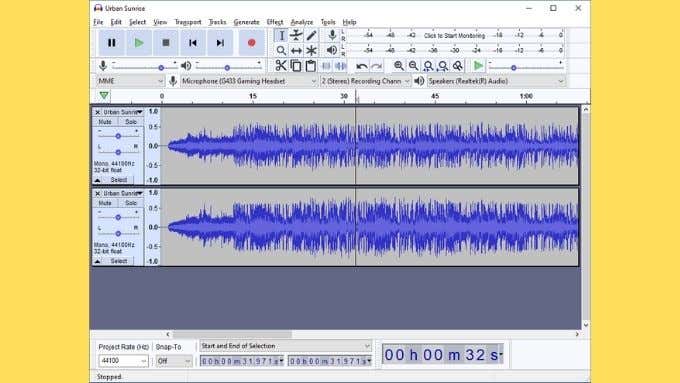680x383 pixels.
Task: Zoom out with the minus magnifier
Action: pyautogui.click(x=413, y=66)
